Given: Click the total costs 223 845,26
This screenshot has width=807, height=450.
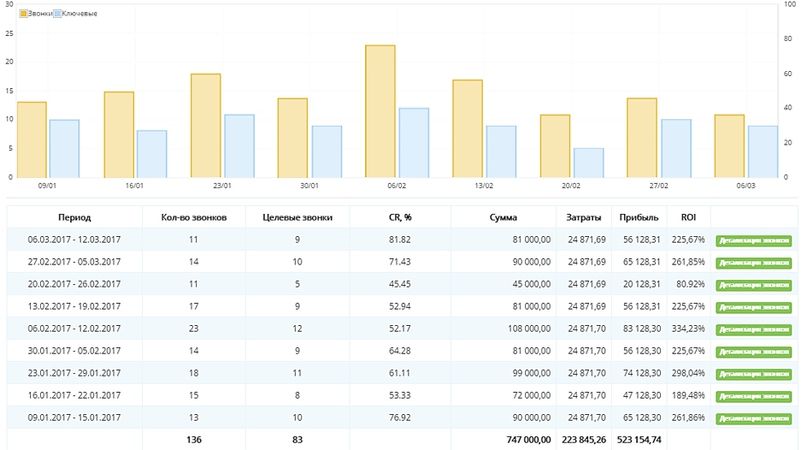Looking at the screenshot, I should (584, 440).
